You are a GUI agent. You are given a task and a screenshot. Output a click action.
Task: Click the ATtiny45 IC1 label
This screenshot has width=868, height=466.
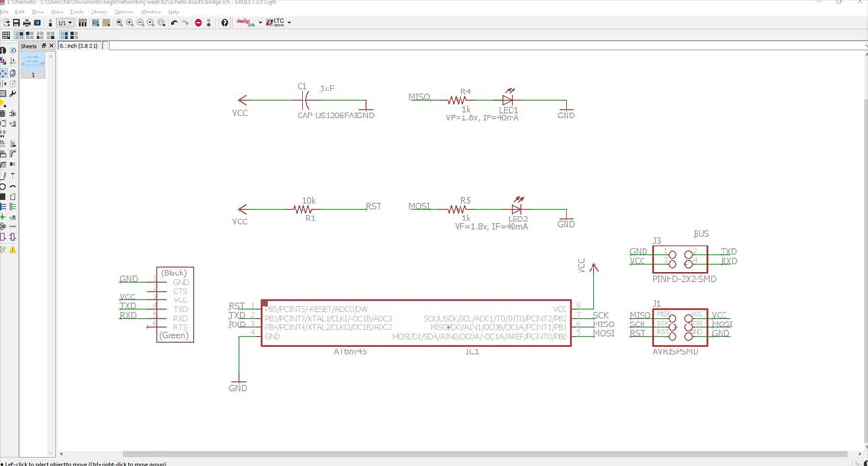pos(350,351)
